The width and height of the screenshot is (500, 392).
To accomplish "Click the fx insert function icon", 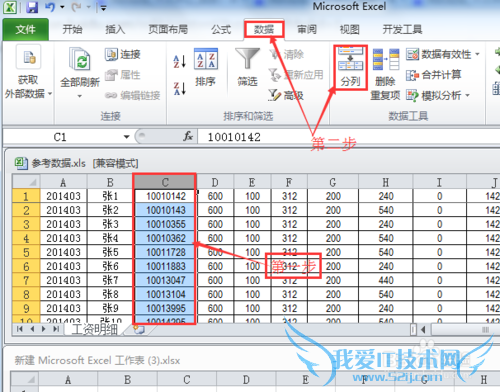I will (188, 136).
